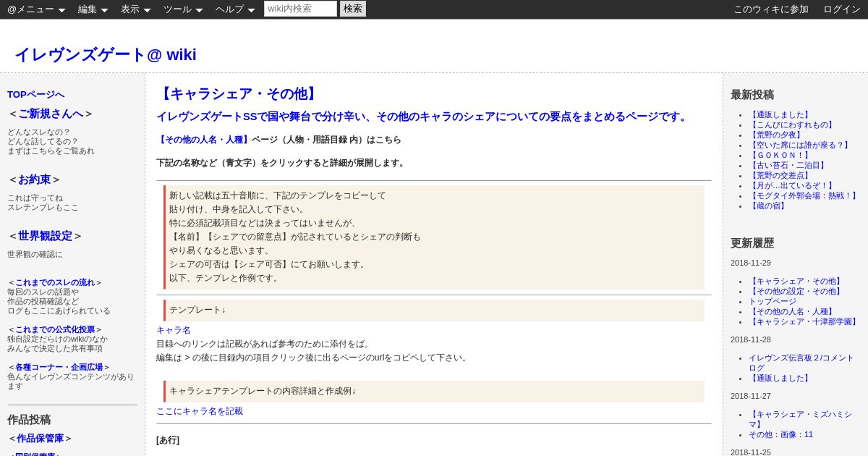Image resolution: width=868 pixels, height=456 pixels.
Task: Open 【キャラシェア・十津那学園】 in update history
Action: 804,321
